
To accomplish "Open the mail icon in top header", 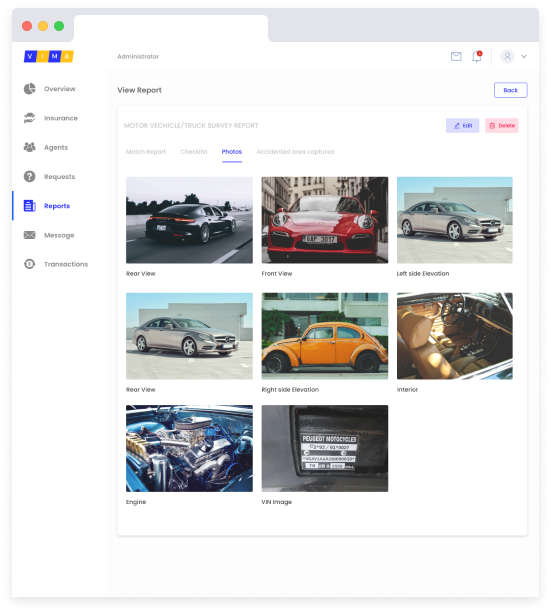I will (456, 56).
